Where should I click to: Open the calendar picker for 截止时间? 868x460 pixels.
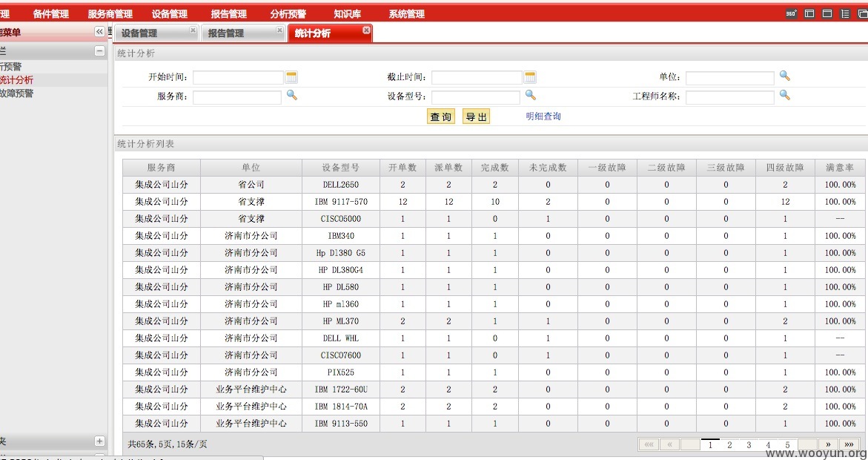point(530,77)
